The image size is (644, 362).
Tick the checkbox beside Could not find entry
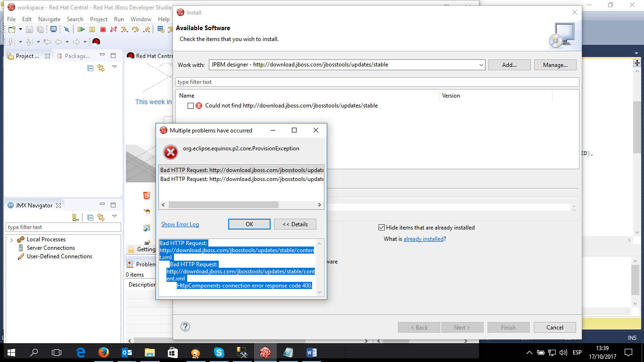190,106
